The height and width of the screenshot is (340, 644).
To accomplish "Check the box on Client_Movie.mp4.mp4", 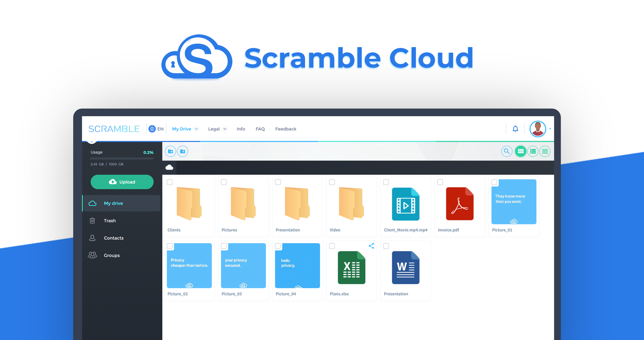I will [386, 182].
